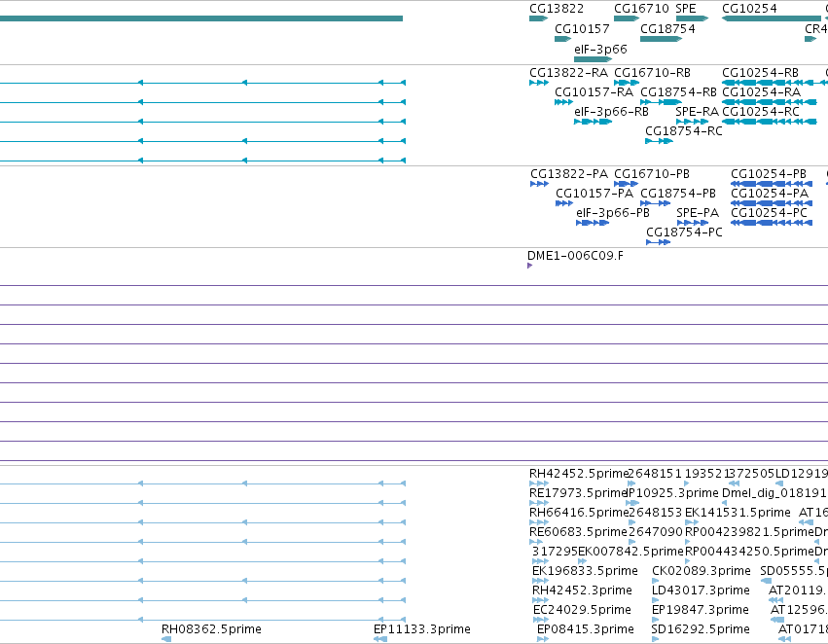This screenshot has width=828, height=644.
Task: Select EST RH66416.5prime
Action: tap(578, 513)
